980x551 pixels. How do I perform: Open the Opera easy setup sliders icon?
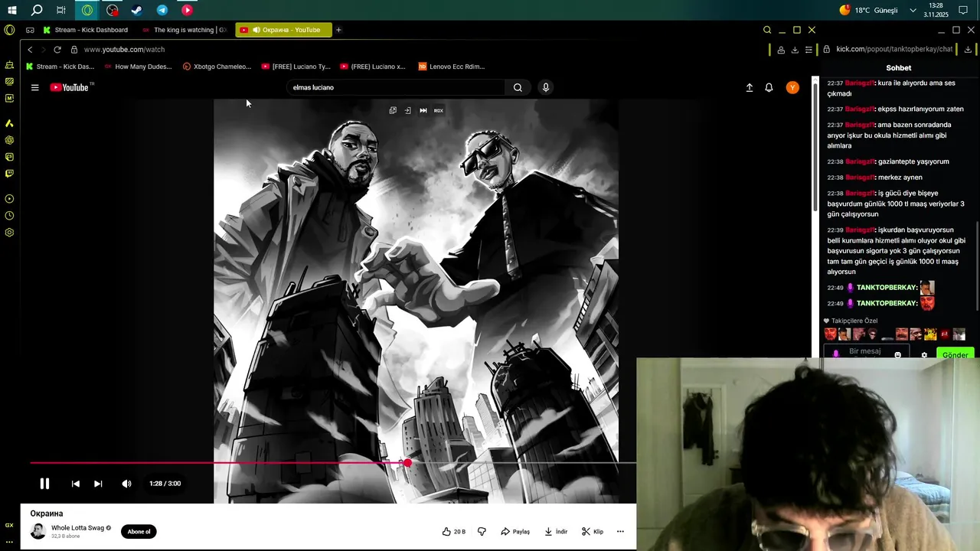[808, 50]
